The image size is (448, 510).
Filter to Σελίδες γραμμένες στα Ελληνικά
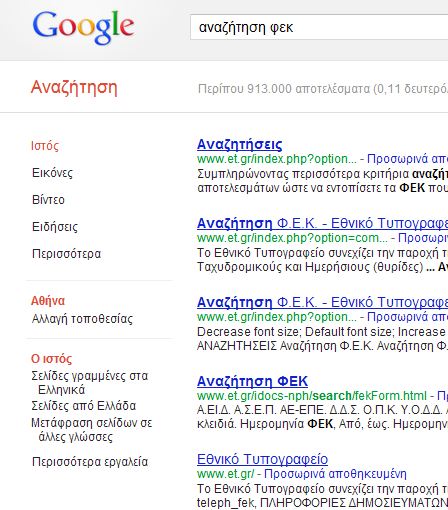(x=89, y=383)
